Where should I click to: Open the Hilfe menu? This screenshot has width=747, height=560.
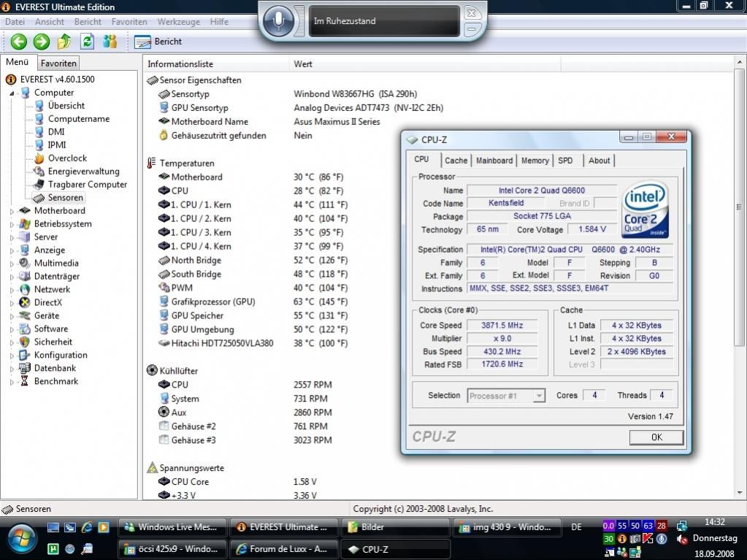(219, 22)
